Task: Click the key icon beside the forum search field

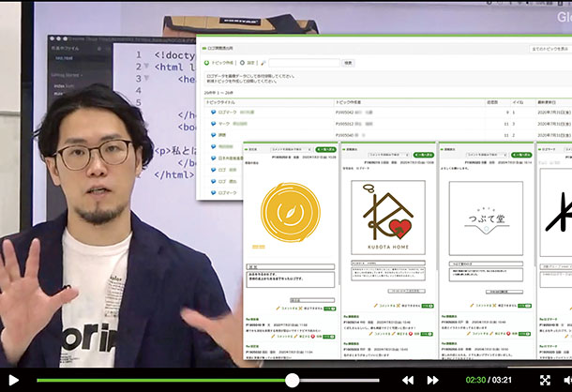Action: [x=263, y=63]
